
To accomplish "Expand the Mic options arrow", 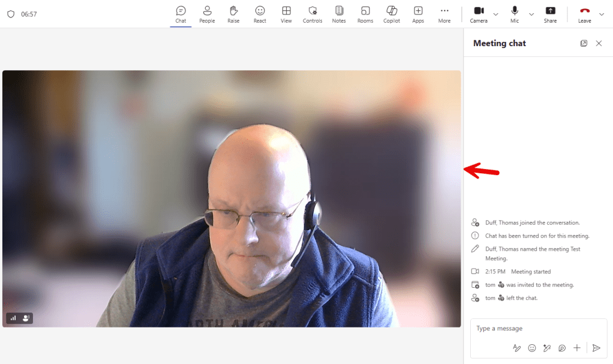I will [x=531, y=14].
